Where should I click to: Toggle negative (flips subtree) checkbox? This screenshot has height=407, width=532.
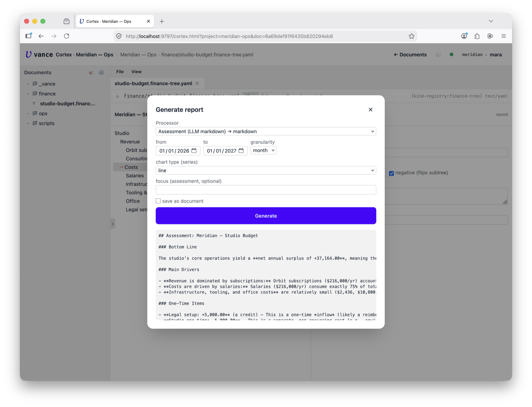391,173
